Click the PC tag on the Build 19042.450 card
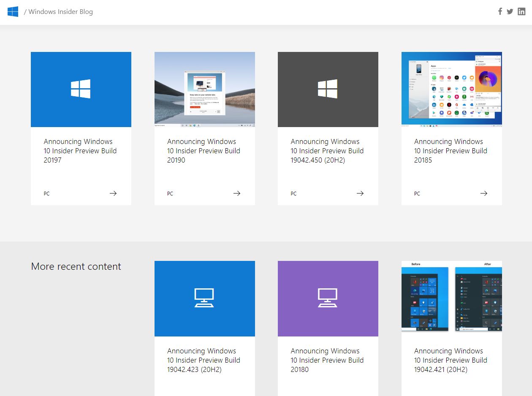 [293, 194]
